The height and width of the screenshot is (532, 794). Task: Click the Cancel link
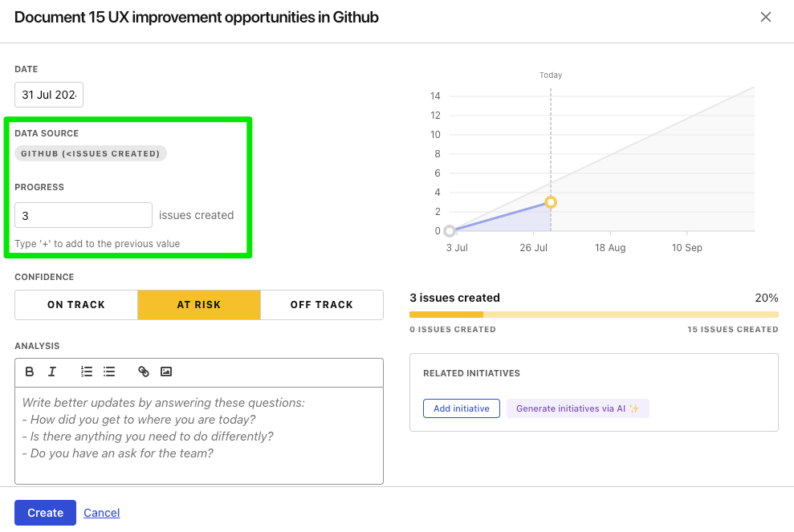click(x=102, y=513)
